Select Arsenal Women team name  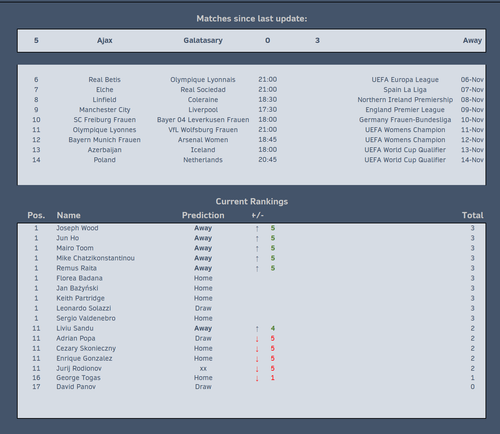(203, 140)
